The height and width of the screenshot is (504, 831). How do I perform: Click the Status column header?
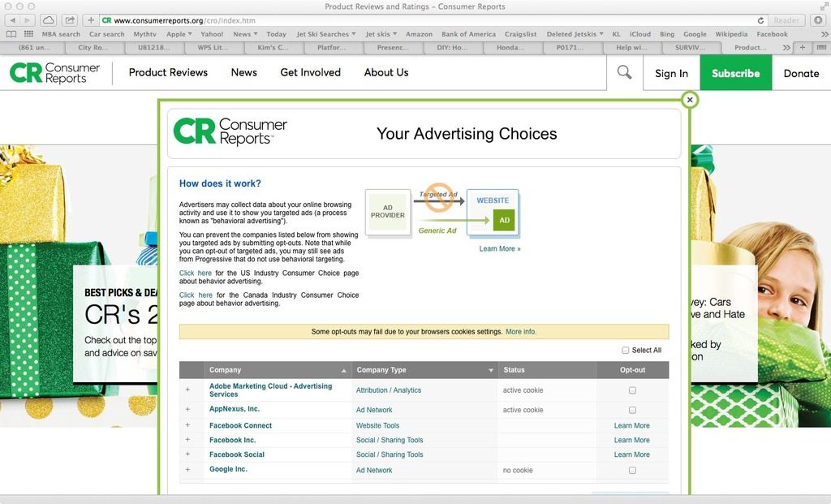(x=547, y=370)
